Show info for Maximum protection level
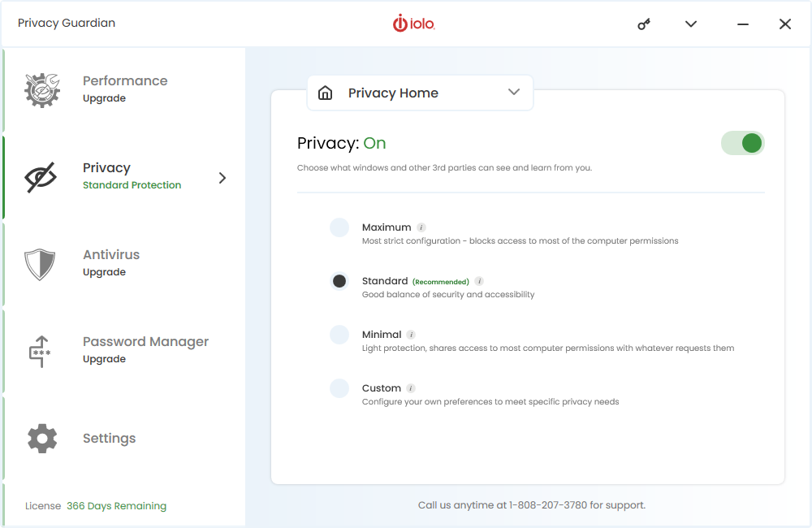 tap(421, 227)
